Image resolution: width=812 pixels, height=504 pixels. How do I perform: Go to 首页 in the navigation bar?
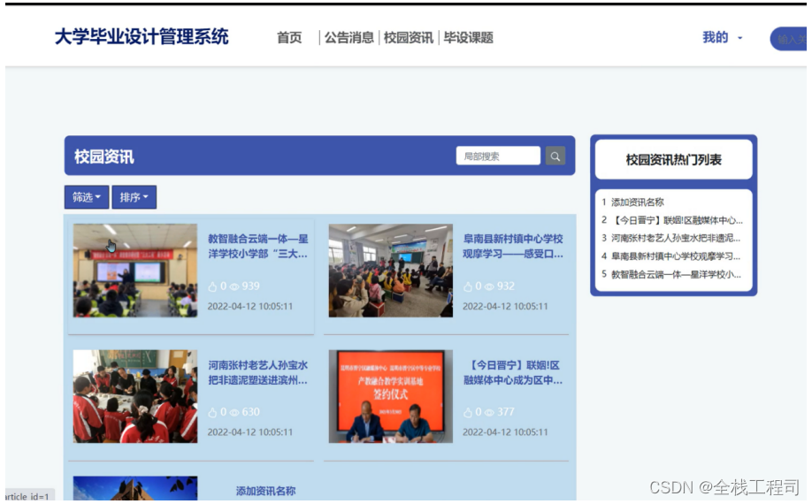pyautogui.click(x=289, y=38)
